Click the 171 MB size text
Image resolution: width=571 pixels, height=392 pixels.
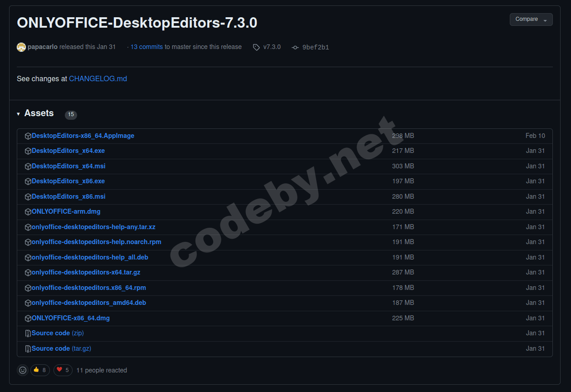click(x=403, y=227)
